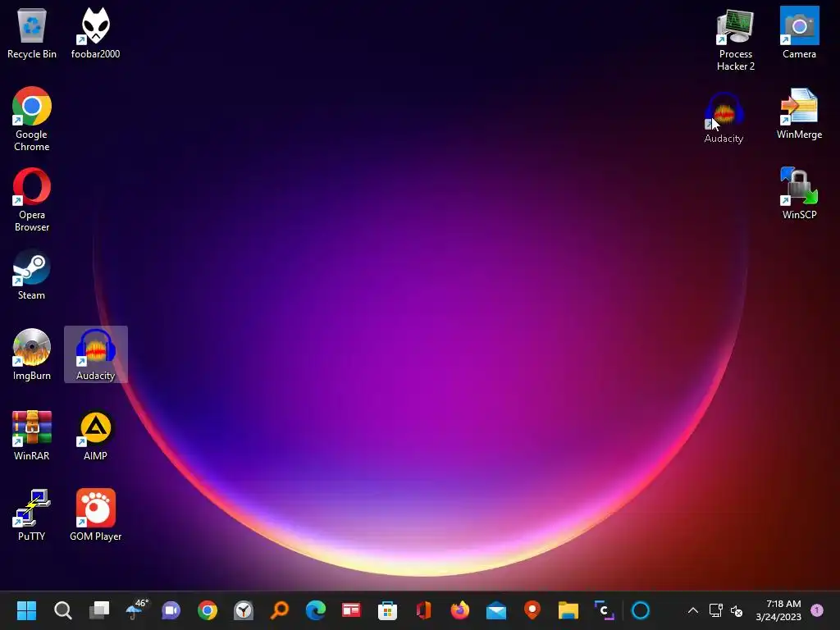
Task: Launch Chrome from the taskbar
Action: (208, 610)
